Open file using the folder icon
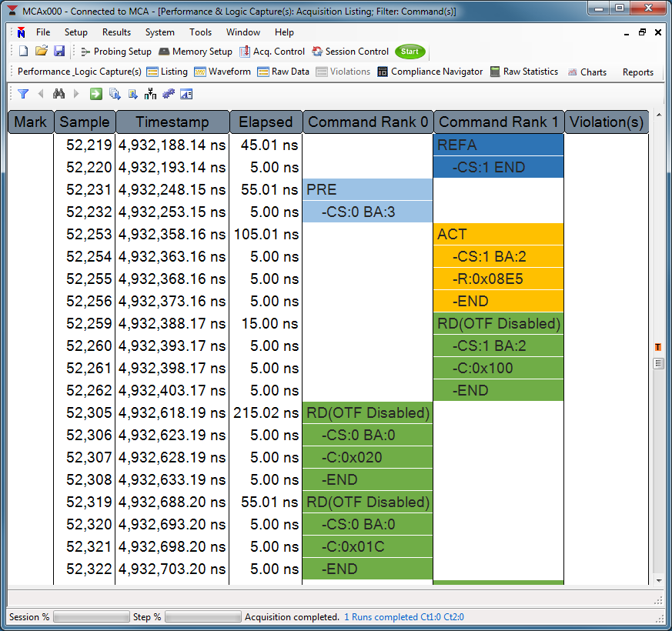Image resolution: width=672 pixels, height=631 pixels. [41, 52]
